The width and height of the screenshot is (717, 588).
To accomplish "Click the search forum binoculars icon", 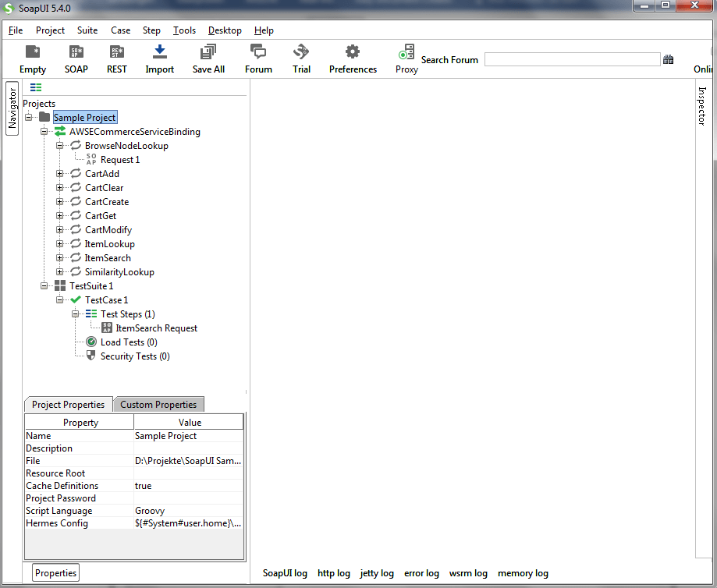I will [x=669, y=59].
